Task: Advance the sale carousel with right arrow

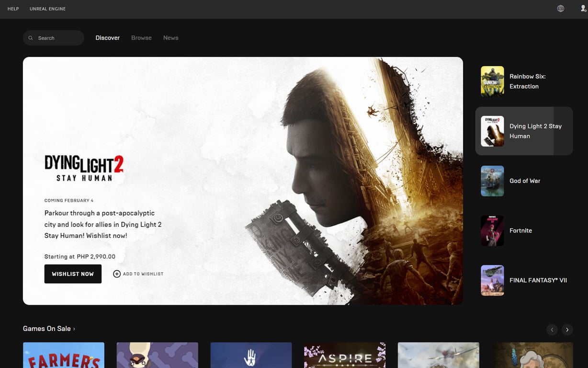Action: coord(567,330)
